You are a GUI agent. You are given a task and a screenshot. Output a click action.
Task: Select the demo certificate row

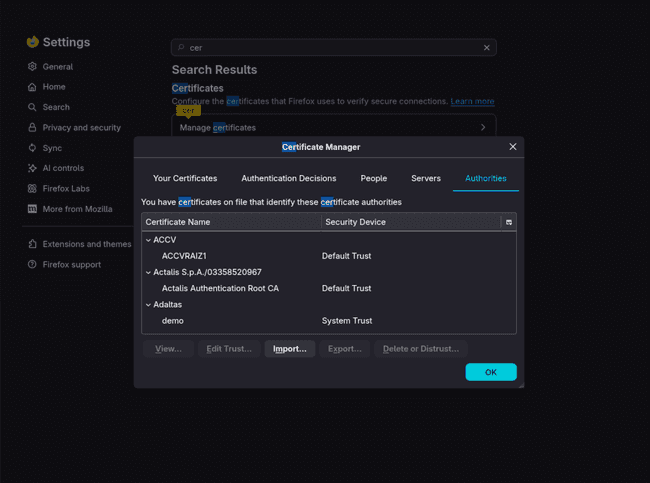pos(329,321)
